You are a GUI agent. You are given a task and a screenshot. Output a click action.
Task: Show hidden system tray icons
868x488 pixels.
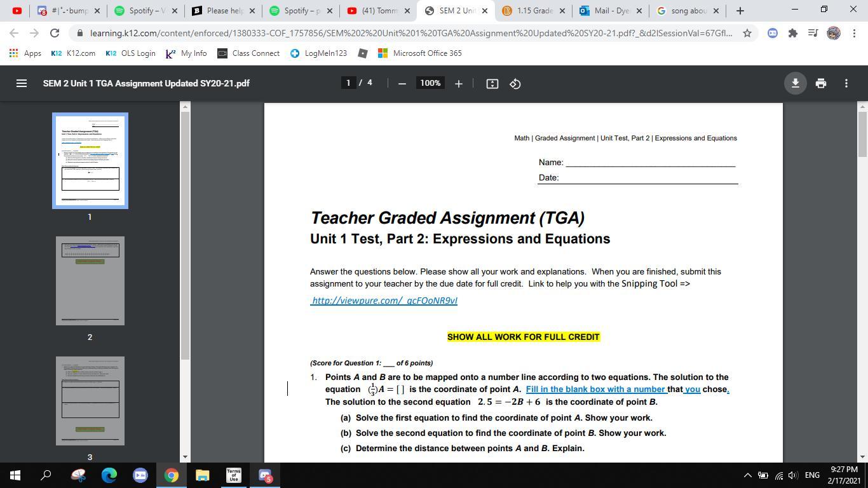point(747,475)
